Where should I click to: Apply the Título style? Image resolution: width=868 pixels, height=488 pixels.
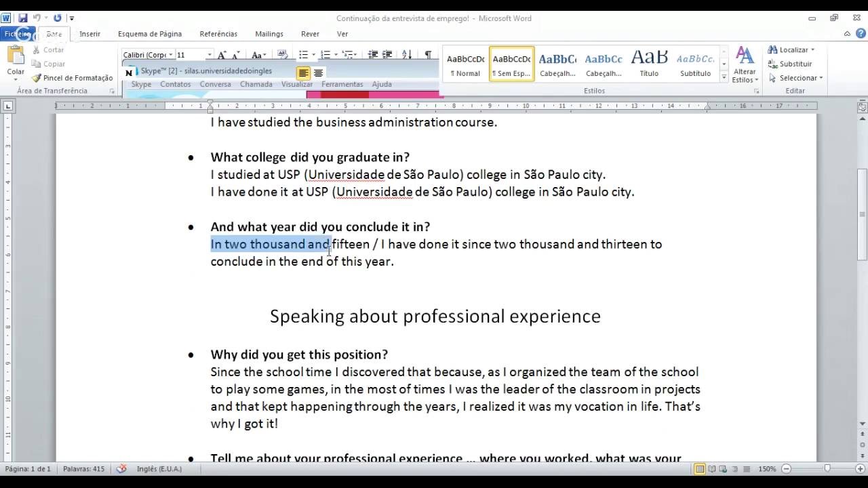649,64
